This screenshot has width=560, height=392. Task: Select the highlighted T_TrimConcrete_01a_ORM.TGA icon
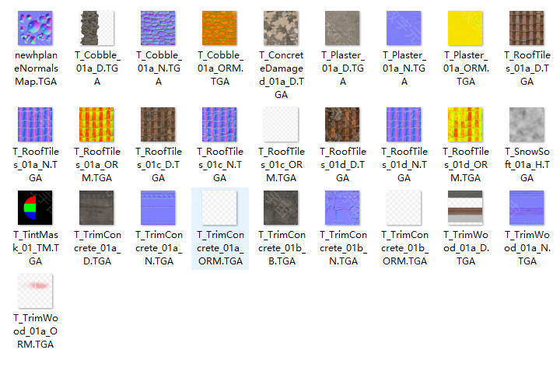tap(219, 208)
